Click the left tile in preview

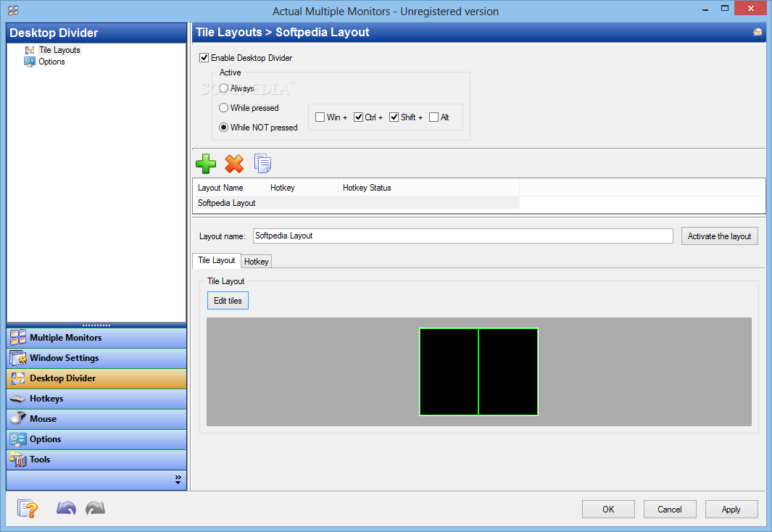click(x=449, y=372)
